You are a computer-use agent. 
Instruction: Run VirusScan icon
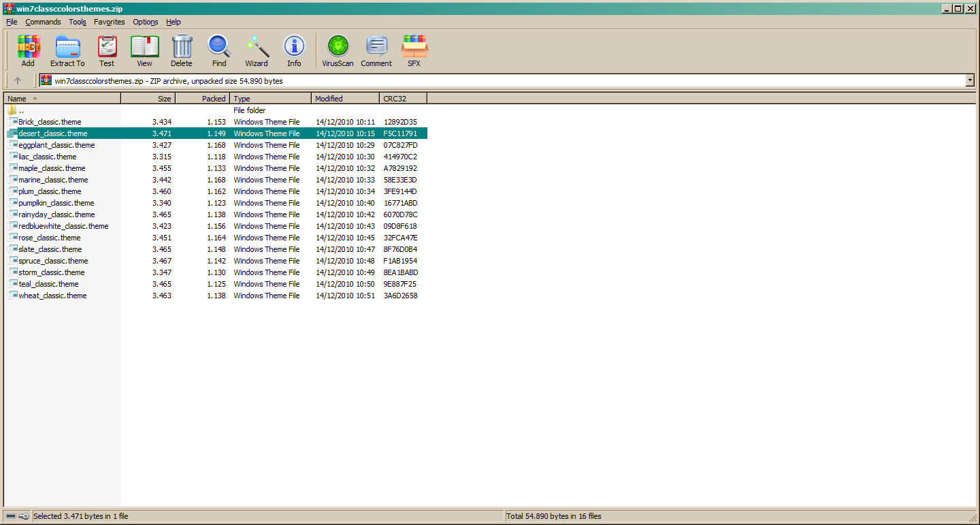pos(338,46)
